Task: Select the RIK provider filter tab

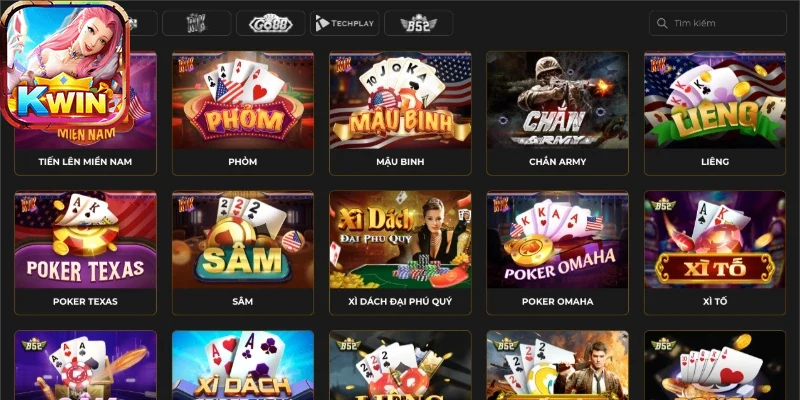Action: [196, 23]
